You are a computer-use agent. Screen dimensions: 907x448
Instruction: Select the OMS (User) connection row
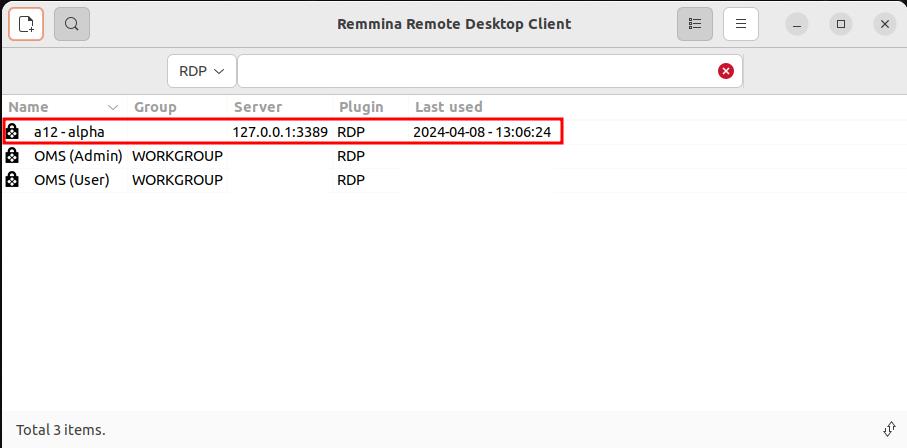(x=72, y=180)
